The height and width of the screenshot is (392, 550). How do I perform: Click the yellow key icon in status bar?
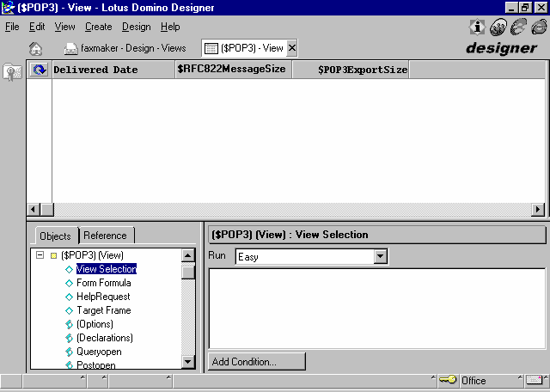[448, 380]
